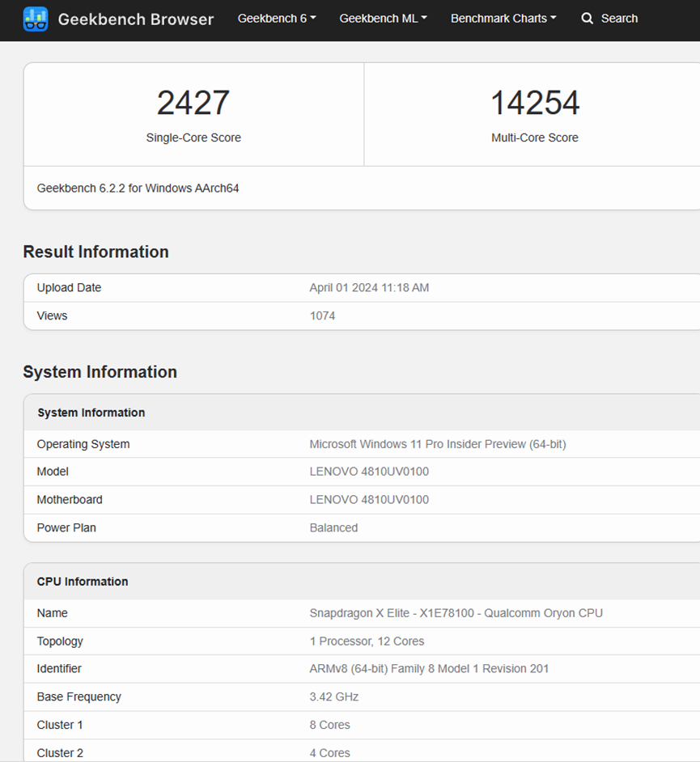Click the Operating System label

pos(83,444)
